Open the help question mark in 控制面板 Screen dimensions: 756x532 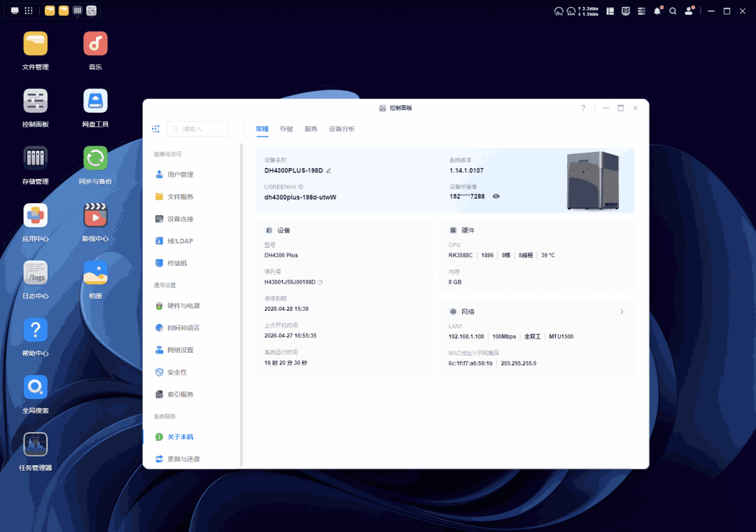click(x=583, y=108)
